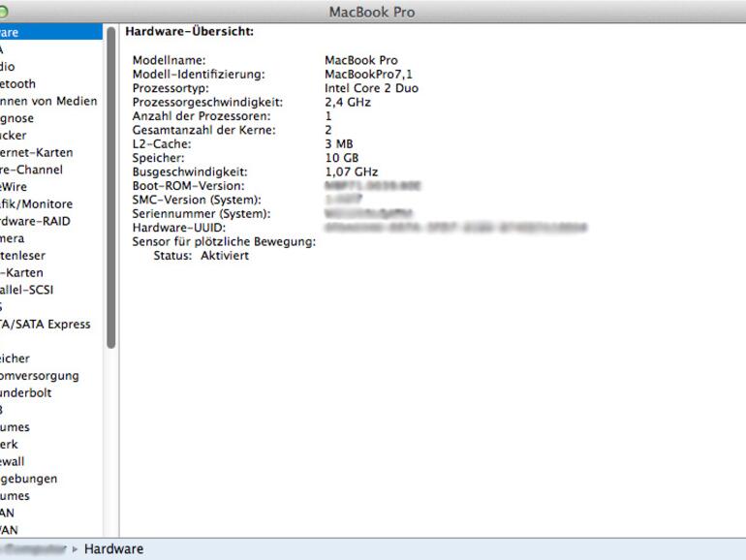Click the Status: Aktiviert line
This screenshot has width=746, height=560.
tap(201, 256)
